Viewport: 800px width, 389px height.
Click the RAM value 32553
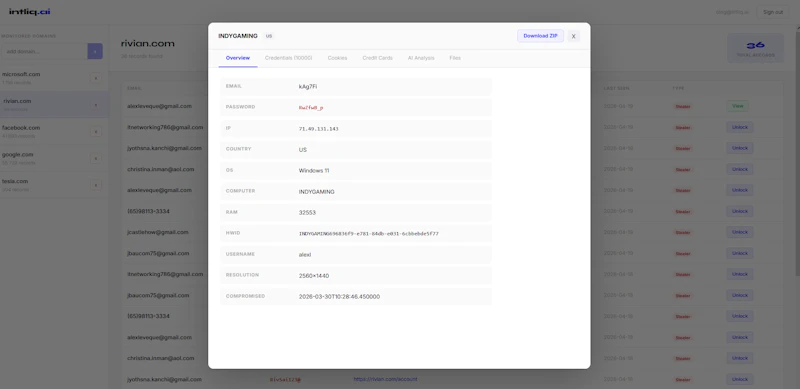(x=307, y=212)
